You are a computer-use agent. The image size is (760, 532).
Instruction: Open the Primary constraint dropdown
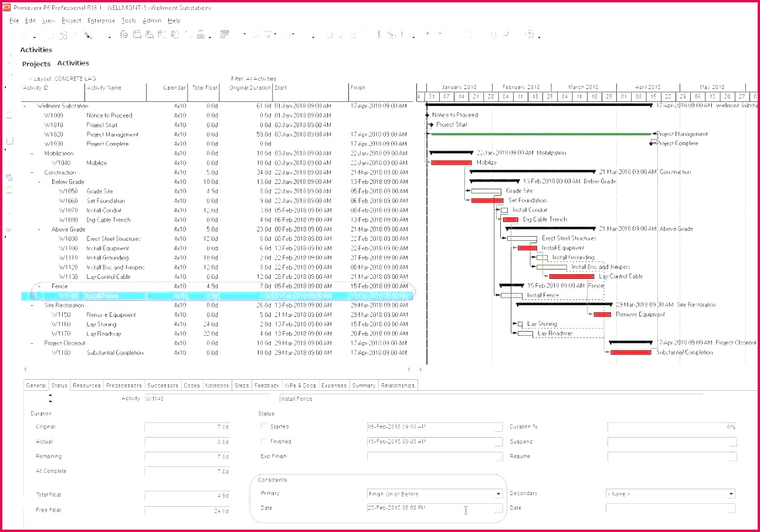click(498, 494)
